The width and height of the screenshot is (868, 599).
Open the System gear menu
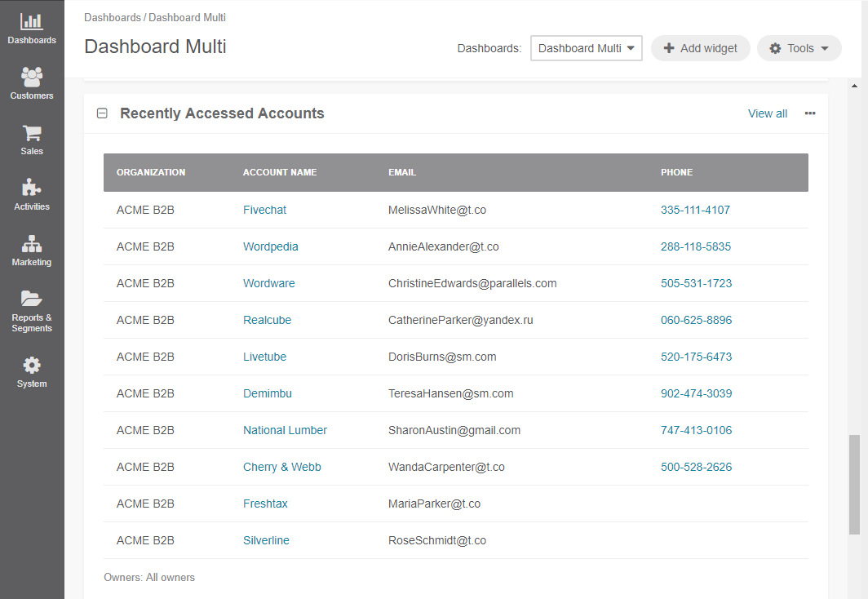tap(32, 372)
